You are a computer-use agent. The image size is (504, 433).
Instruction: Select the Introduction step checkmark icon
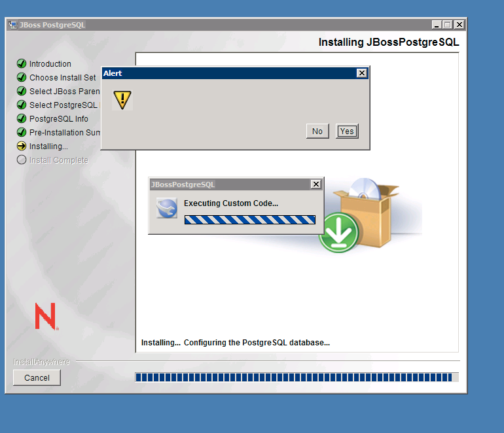click(22, 63)
